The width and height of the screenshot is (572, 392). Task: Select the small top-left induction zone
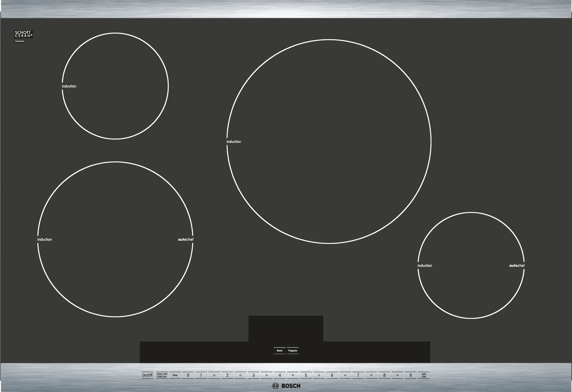click(x=115, y=86)
